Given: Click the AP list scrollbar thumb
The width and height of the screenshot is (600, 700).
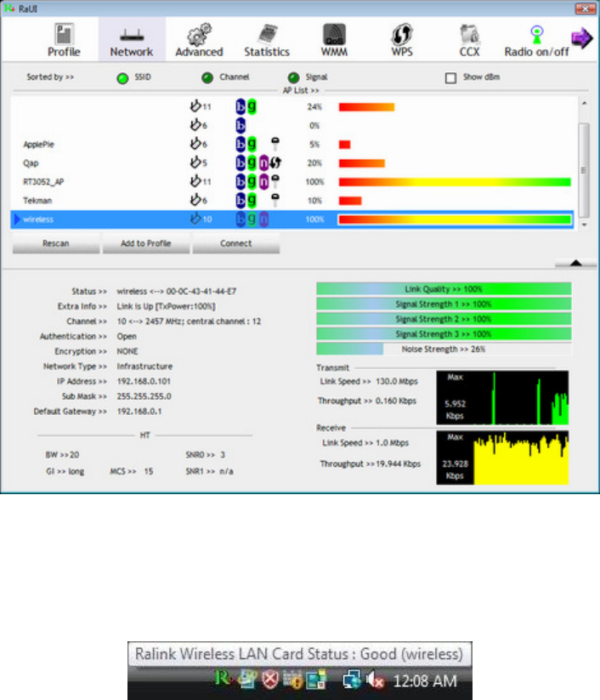Looking at the screenshot, I should (x=584, y=169).
